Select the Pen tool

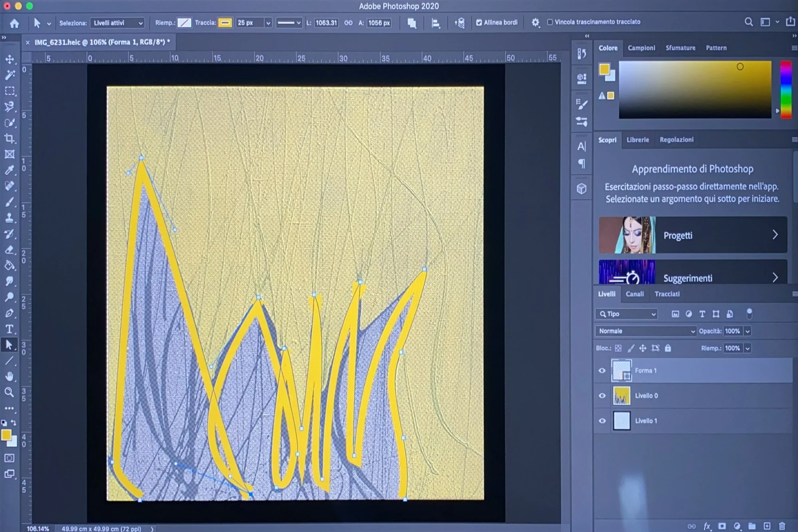pyautogui.click(x=10, y=313)
